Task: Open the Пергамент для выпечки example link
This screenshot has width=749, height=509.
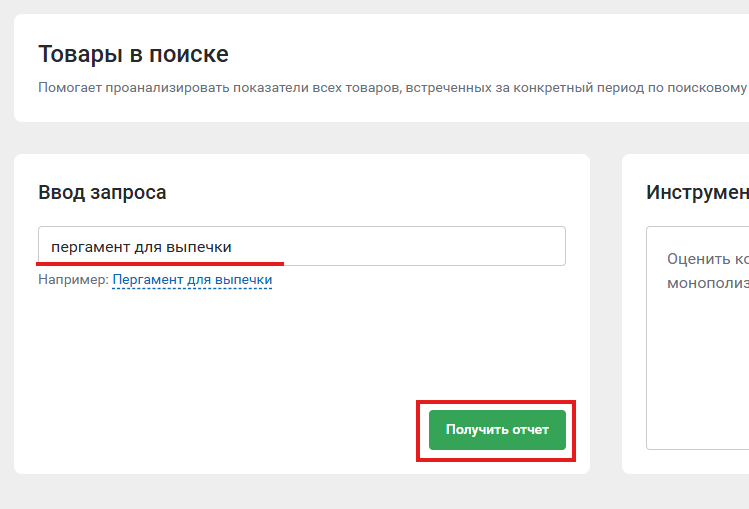Action: click(x=192, y=280)
